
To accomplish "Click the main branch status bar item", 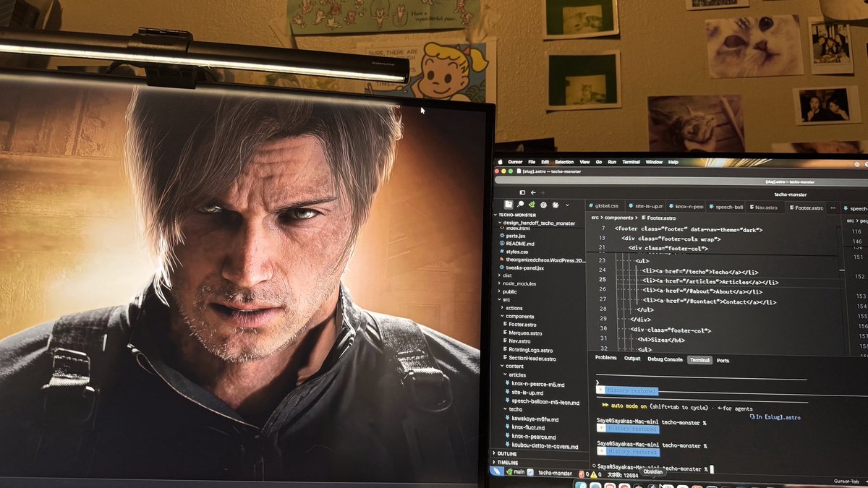I will (515, 472).
